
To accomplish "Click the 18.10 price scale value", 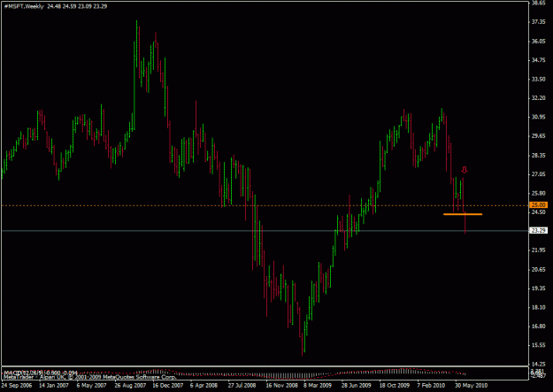I will coord(539,307).
